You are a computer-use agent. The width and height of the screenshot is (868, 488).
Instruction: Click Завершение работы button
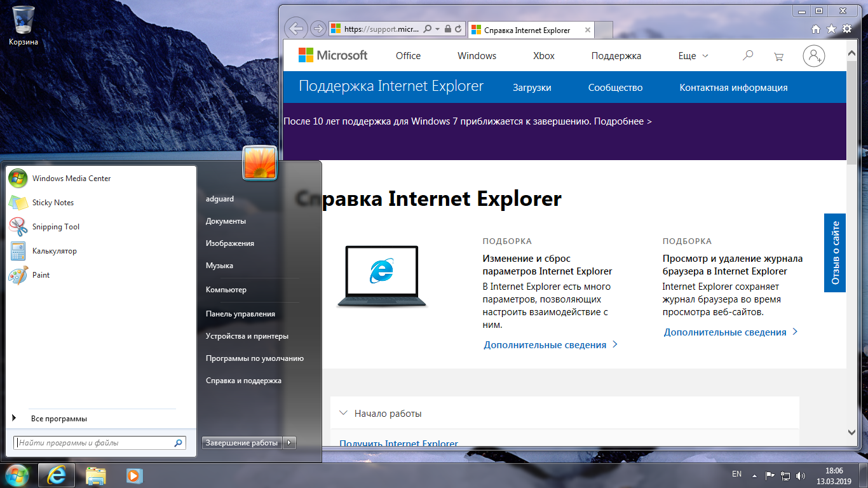[x=242, y=443]
